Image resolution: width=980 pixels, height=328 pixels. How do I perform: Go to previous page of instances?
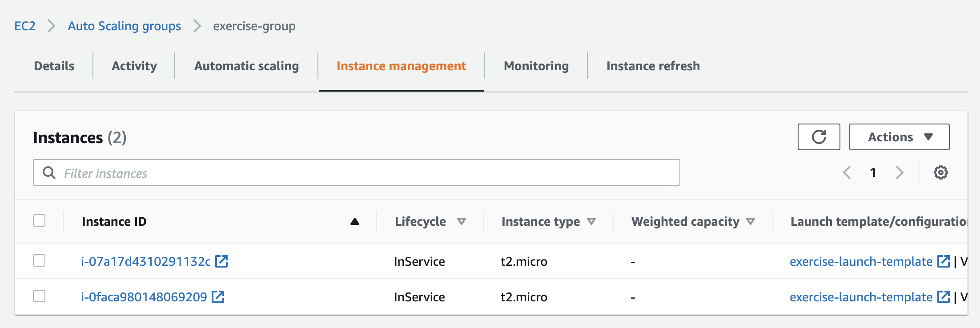(847, 172)
